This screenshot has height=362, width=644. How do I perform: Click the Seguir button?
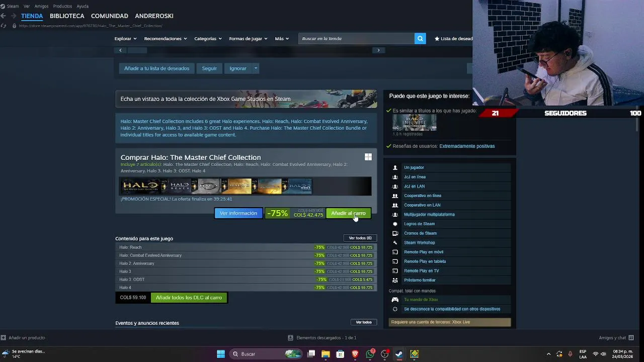point(209,68)
